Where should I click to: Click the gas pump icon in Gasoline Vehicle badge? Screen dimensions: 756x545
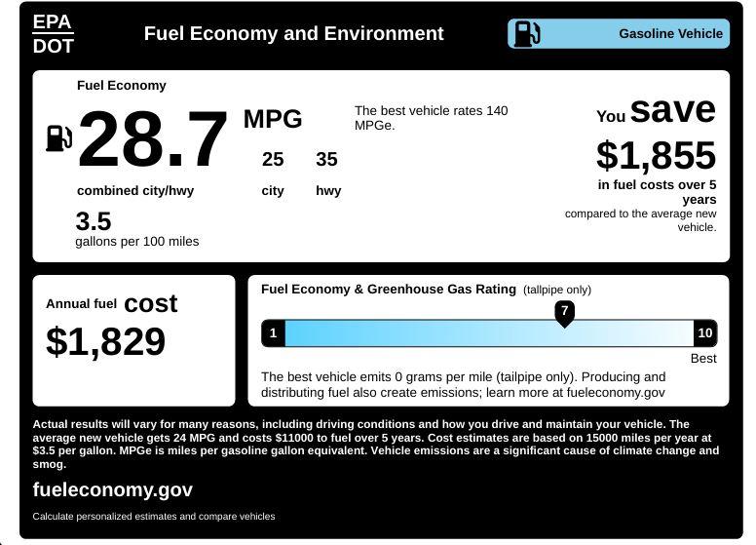[x=526, y=34]
